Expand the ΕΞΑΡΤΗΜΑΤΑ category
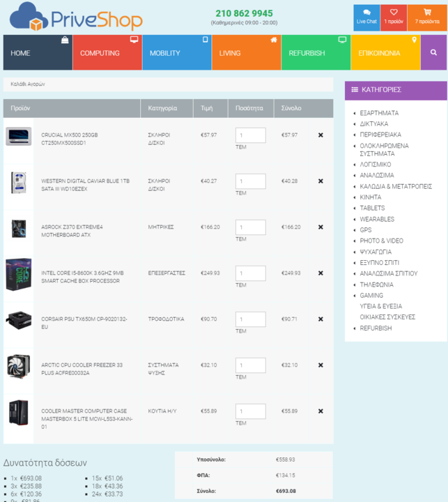Screen dimensions: 448x502 pyautogui.click(x=379, y=113)
